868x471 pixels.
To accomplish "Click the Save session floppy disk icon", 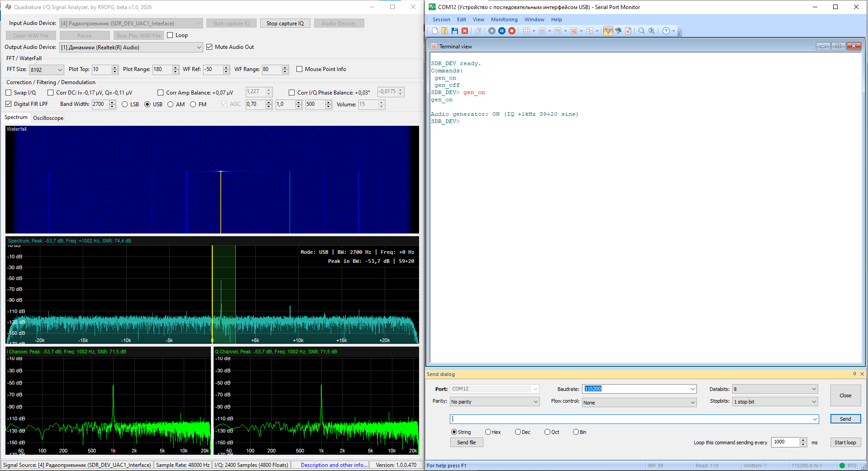I will (x=455, y=31).
